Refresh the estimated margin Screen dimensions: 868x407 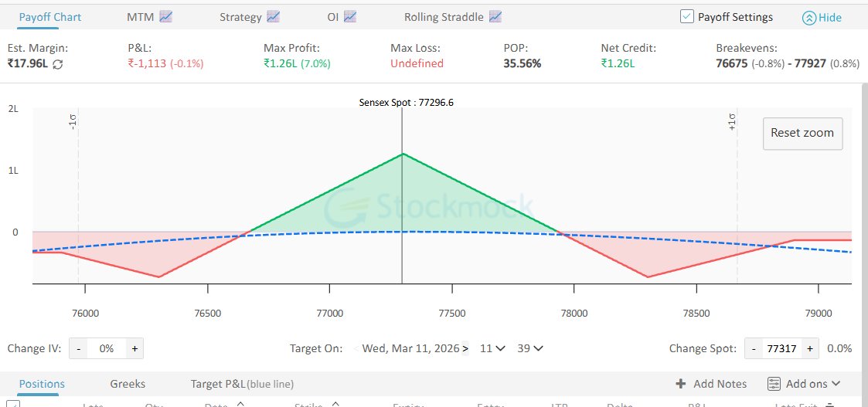(57, 64)
